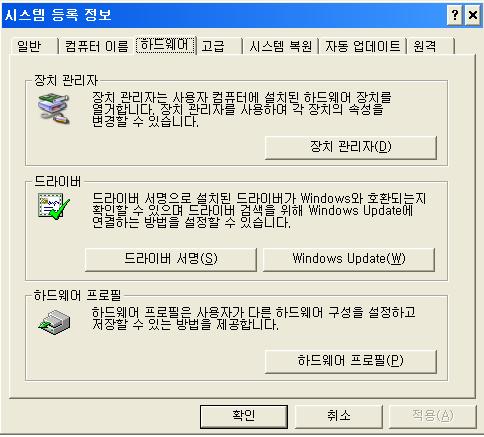The height and width of the screenshot is (437, 484).
Task: Switch to the 자동 업데이트 tab
Action: [x=363, y=46]
